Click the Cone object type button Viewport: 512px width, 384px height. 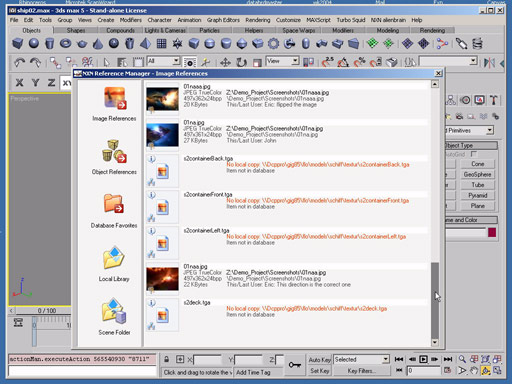[478, 164]
